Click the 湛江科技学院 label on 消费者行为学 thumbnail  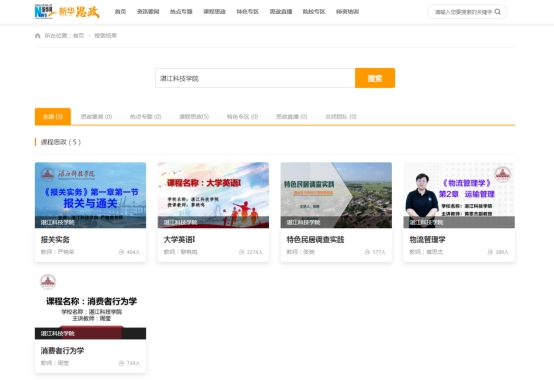pyautogui.click(x=58, y=333)
